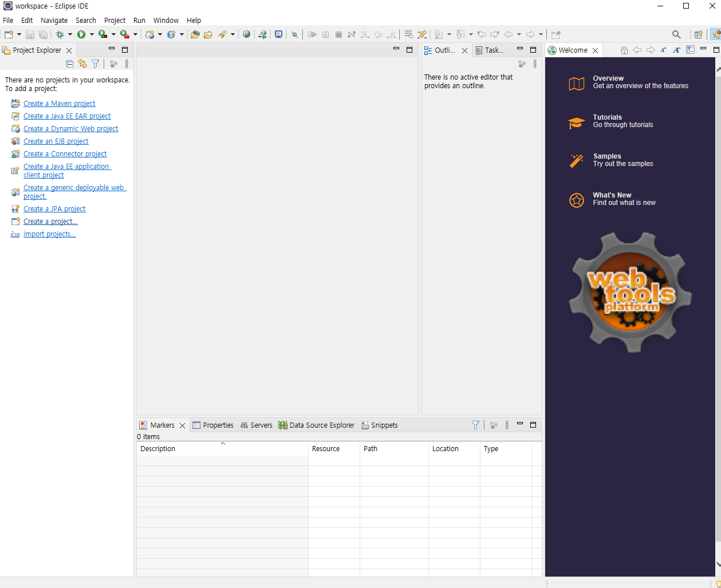Open the Project menu
The height and width of the screenshot is (588, 721).
tap(115, 20)
